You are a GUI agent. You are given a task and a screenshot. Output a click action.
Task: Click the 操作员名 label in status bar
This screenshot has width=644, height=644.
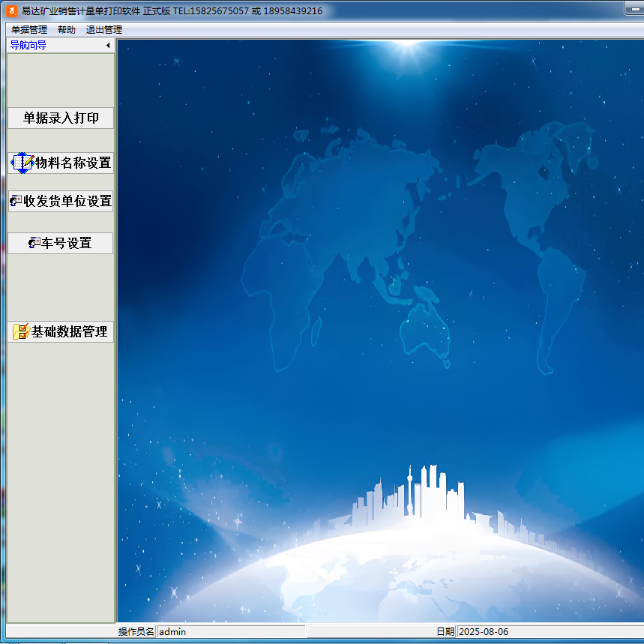click(136, 632)
